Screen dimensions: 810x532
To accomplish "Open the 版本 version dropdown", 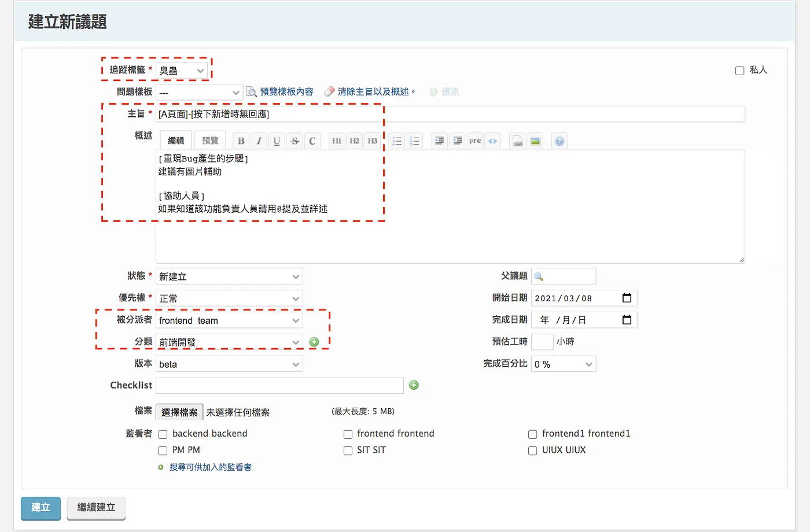I will (x=229, y=364).
